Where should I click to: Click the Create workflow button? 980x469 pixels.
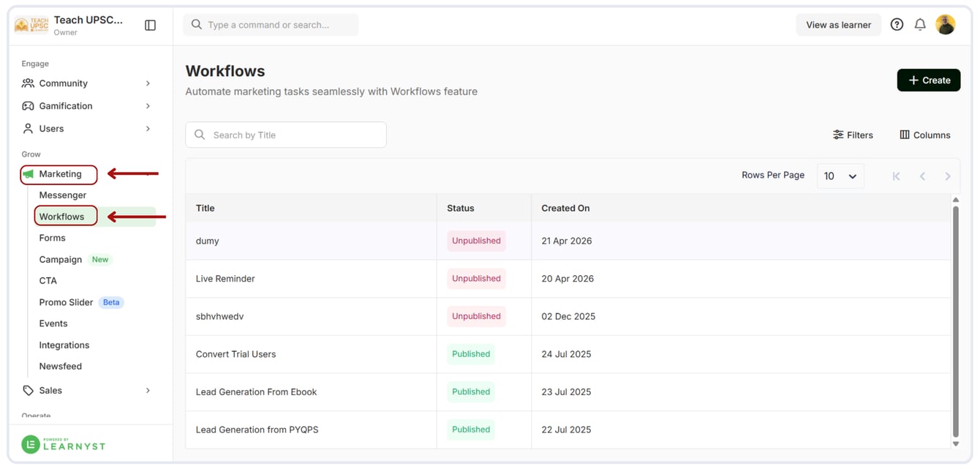click(929, 80)
